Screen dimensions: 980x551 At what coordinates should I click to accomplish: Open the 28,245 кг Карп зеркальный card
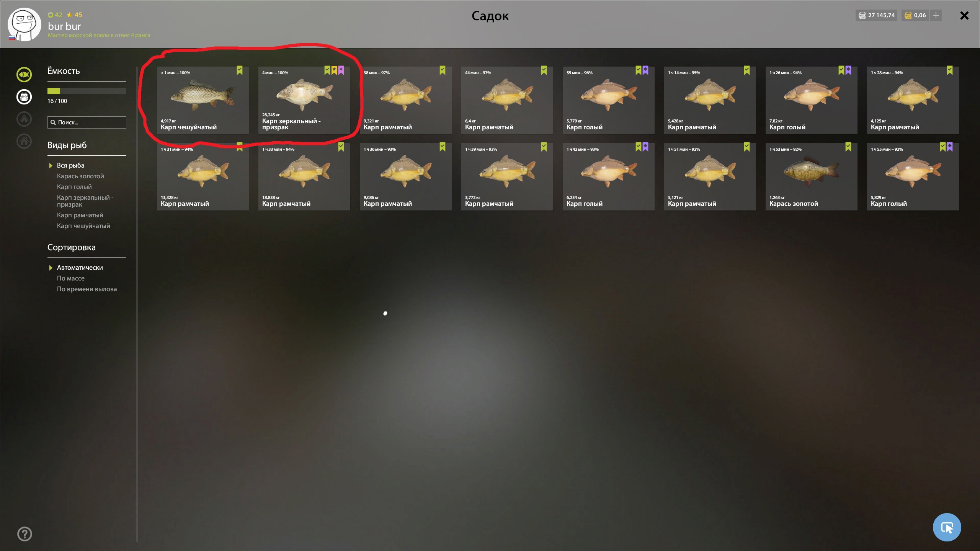[x=304, y=100]
